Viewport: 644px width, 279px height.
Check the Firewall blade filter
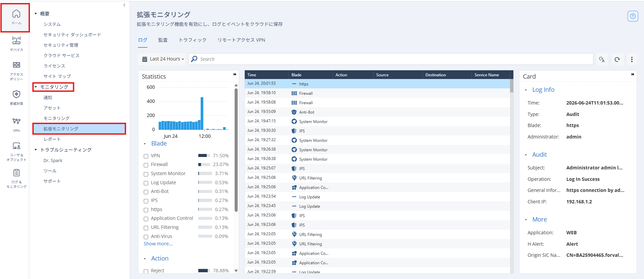146,165
